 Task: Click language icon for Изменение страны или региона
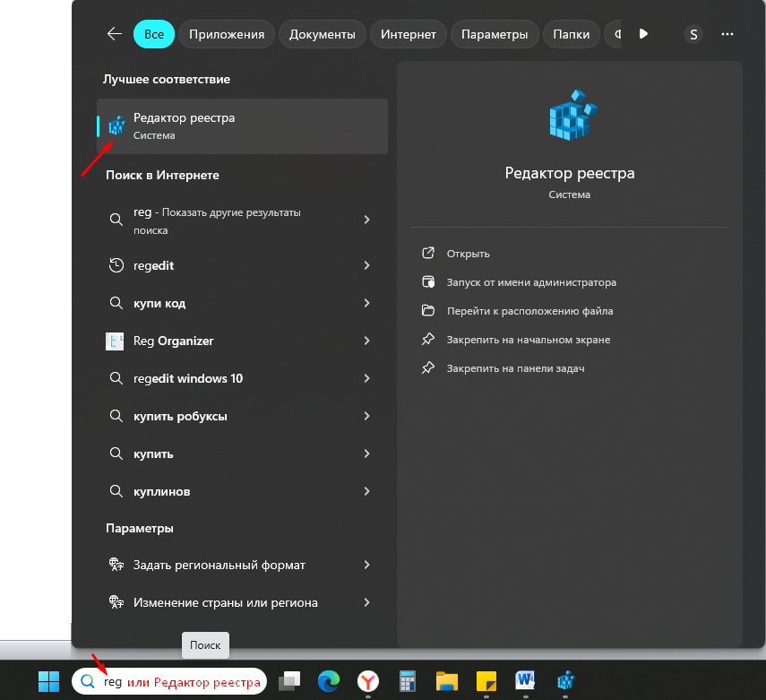click(x=116, y=602)
